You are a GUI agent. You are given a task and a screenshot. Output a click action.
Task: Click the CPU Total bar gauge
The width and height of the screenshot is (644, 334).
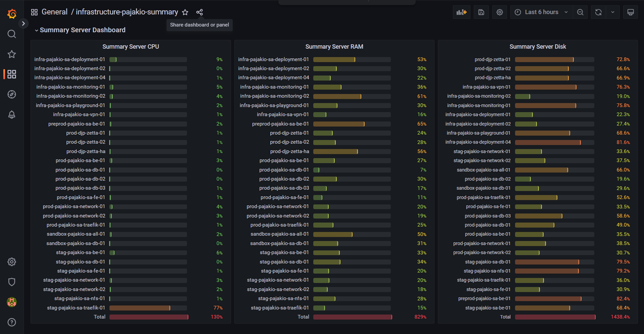[149, 317]
